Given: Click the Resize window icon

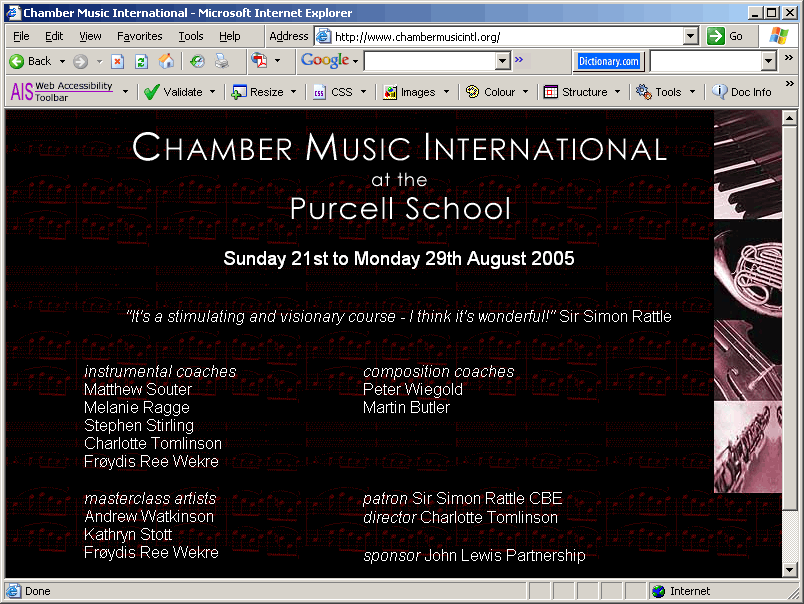Looking at the screenshot, I should (239, 92).
